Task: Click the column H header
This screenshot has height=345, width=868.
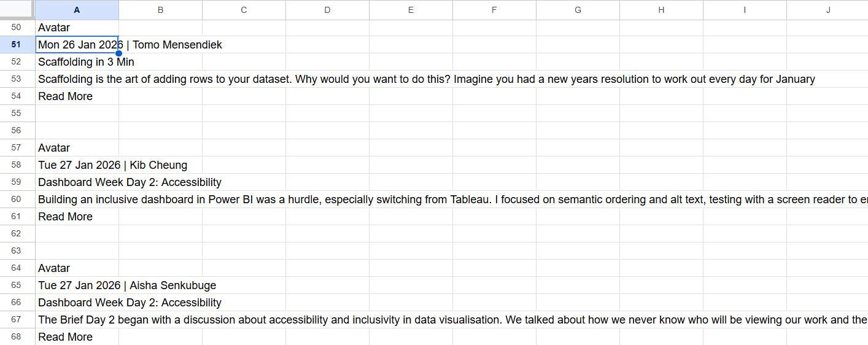Action: coord(661,10)
